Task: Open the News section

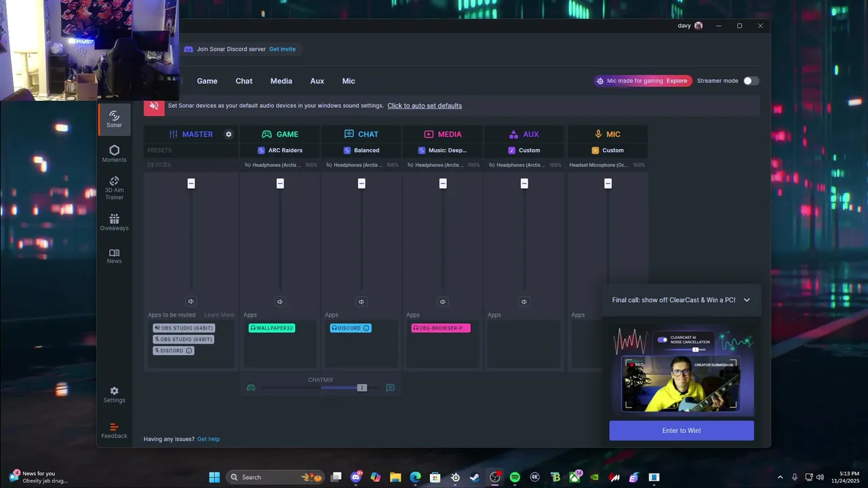Action: (114, 256)
